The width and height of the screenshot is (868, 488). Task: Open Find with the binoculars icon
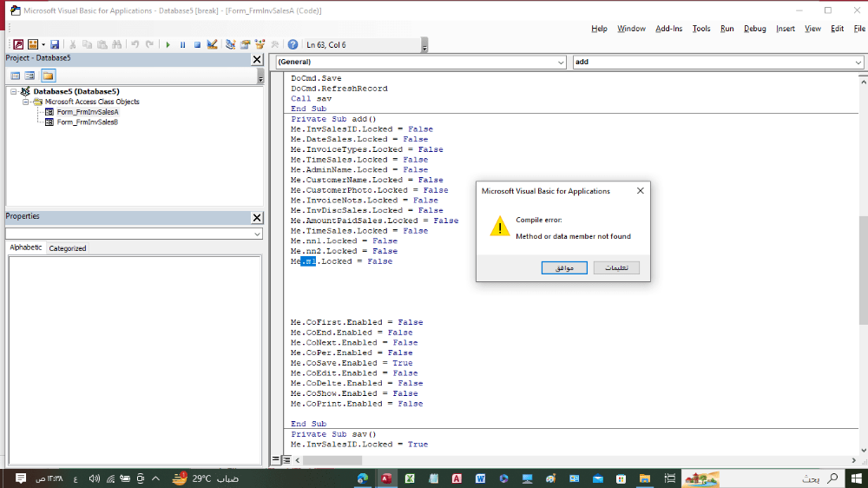pyautogui.click(x=117, y=44)
